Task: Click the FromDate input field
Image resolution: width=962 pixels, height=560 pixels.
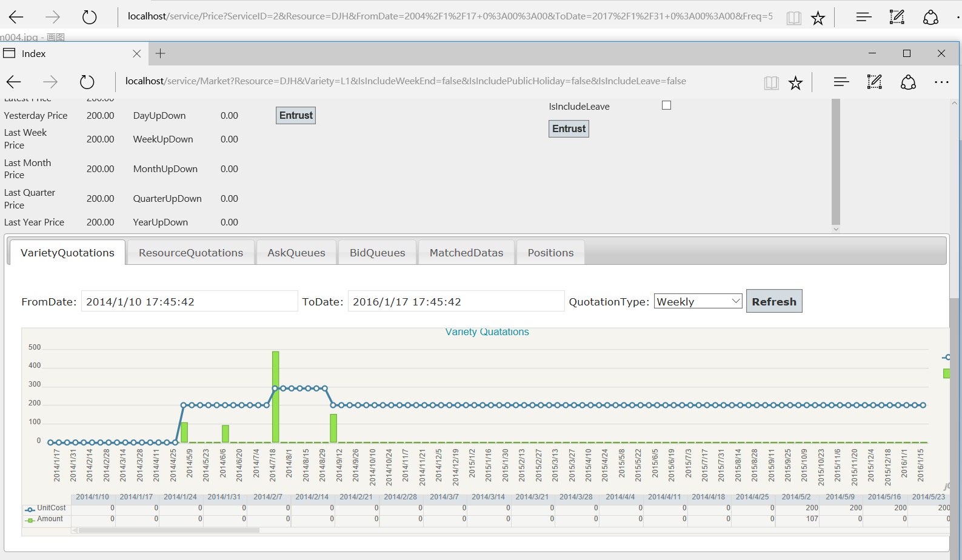Action: pyautogui.click(x=189, y=301)
